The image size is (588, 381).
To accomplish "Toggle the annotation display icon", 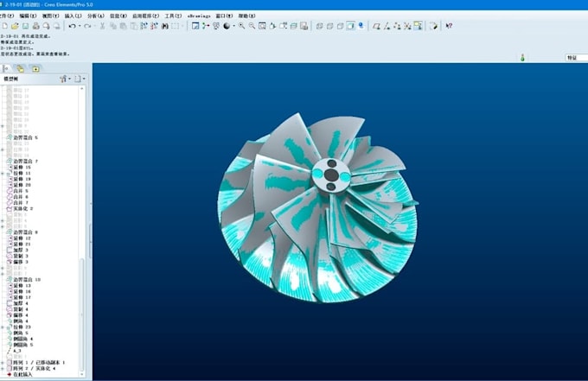I will (x=418, y=26).
